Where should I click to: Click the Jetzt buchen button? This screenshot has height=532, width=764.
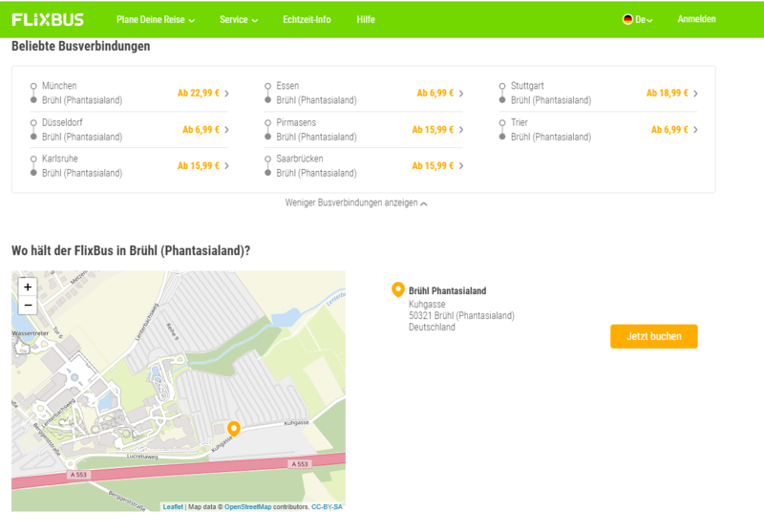[x=653, y=336]
